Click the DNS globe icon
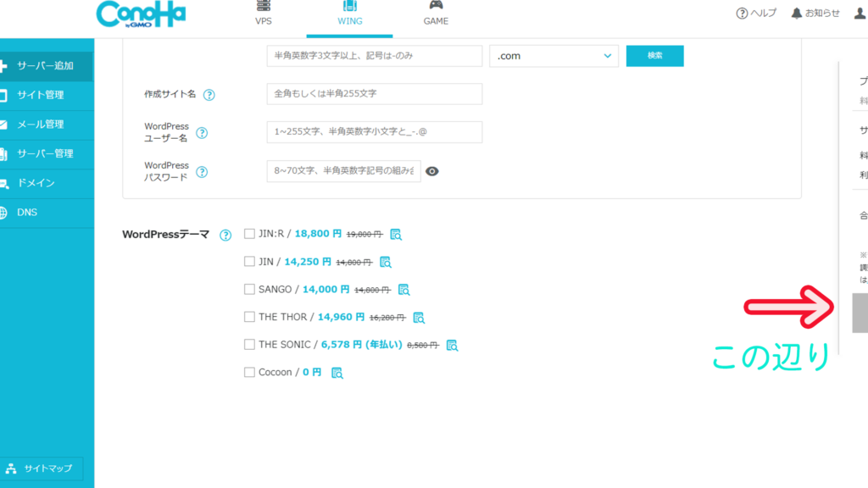This screenshot has height=488, width=868. (3, 213)
